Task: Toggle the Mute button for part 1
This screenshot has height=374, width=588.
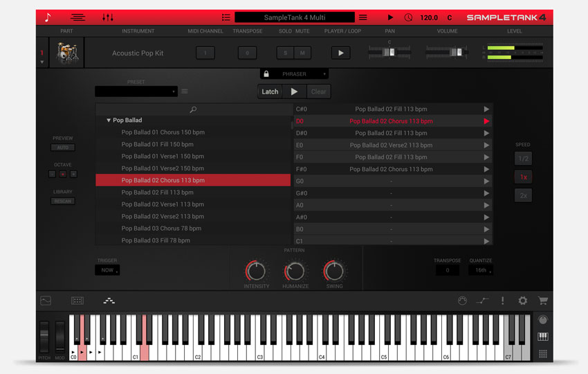Action: click(302, 53)
